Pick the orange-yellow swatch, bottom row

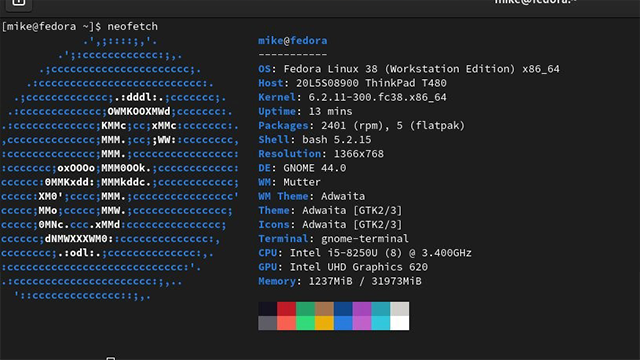[324, 323]
